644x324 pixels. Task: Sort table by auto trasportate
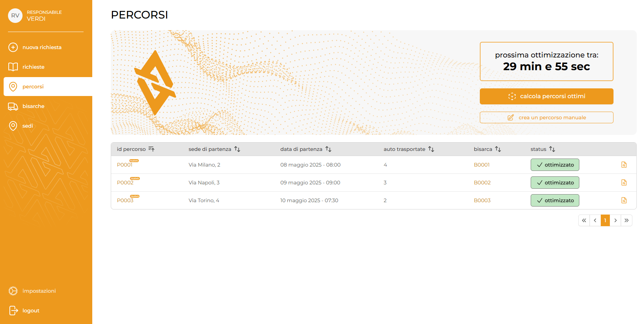coord(431,149)
